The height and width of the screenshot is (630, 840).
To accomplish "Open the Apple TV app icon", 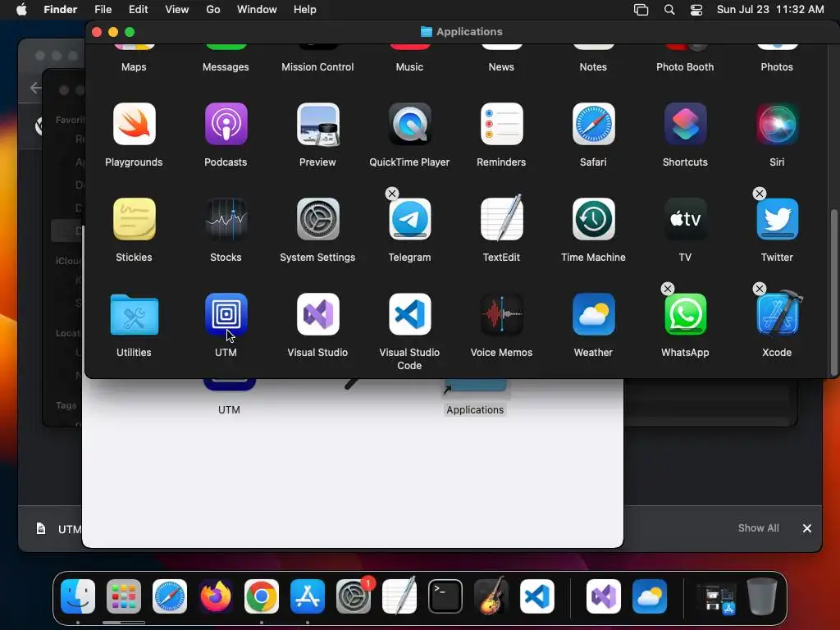I will click(x=685, y=219).
